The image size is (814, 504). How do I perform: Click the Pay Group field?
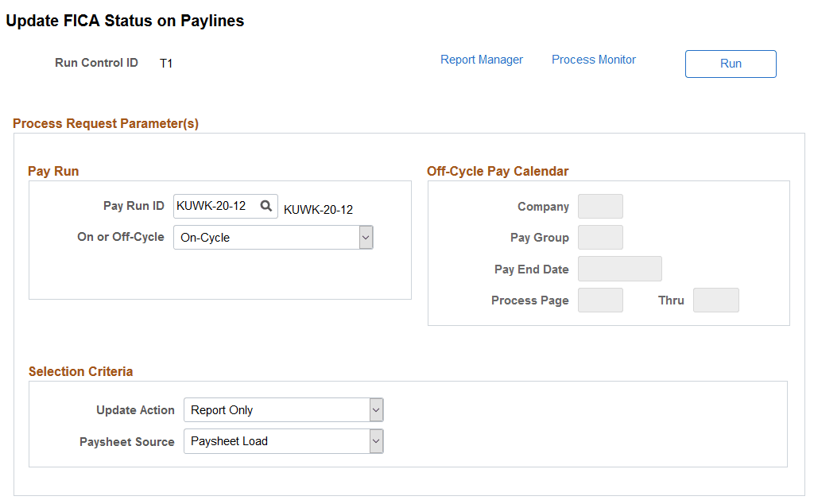pos(600,237)
